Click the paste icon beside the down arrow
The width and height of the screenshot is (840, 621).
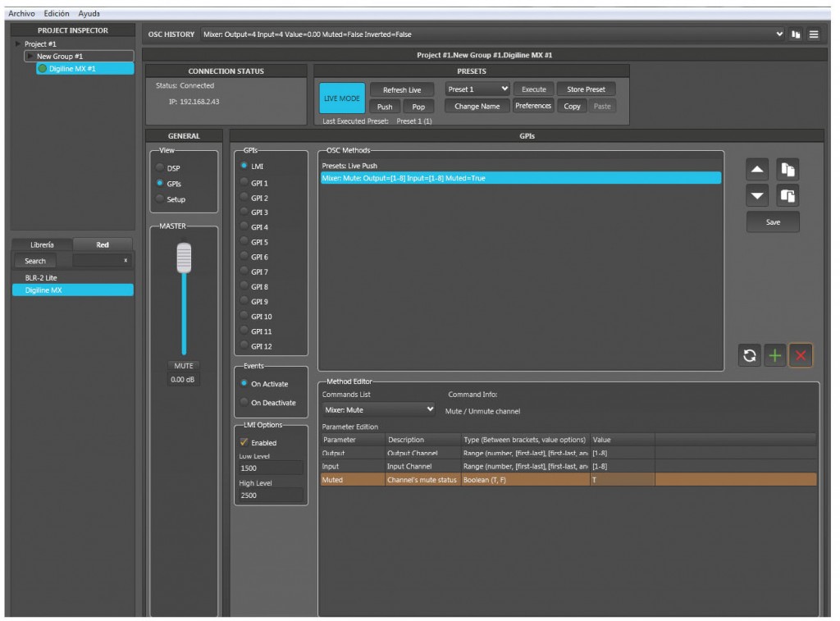coord(787,197)
